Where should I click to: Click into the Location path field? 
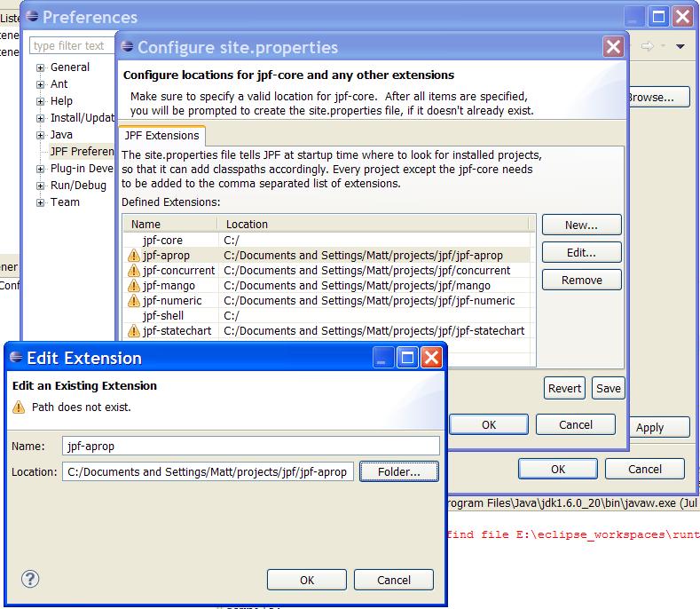coord(210,471)
